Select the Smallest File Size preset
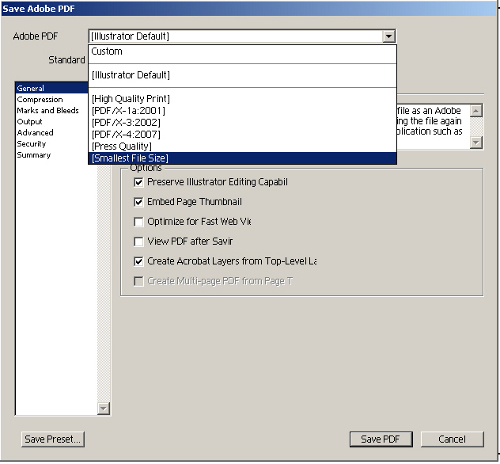 [242, 158]
